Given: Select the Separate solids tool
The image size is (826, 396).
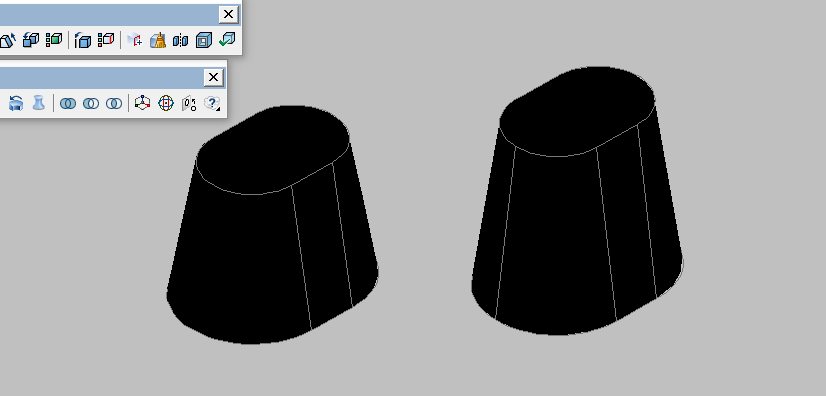Looking at the screenshot, I should (181, 40).
